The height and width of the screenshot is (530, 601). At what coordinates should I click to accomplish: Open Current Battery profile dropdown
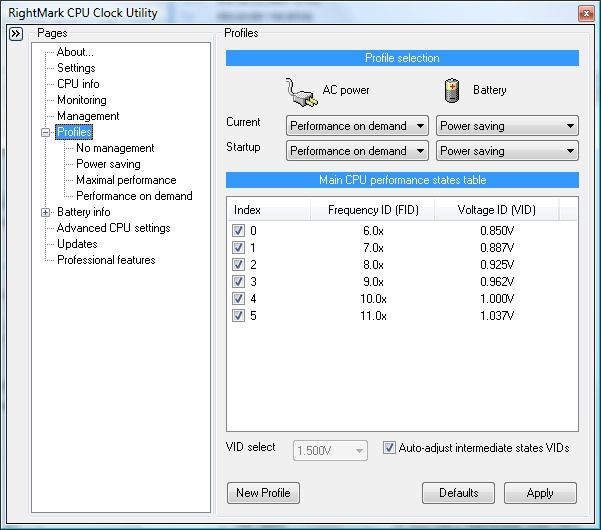pyautogui.click(x=507, y=126)
